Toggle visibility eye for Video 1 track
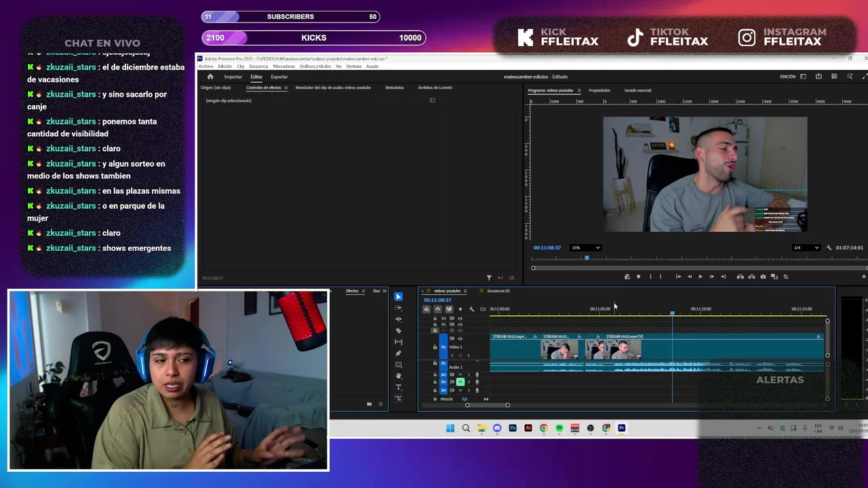The width and height of the screenshot is (868, 488). click(460, 339)
